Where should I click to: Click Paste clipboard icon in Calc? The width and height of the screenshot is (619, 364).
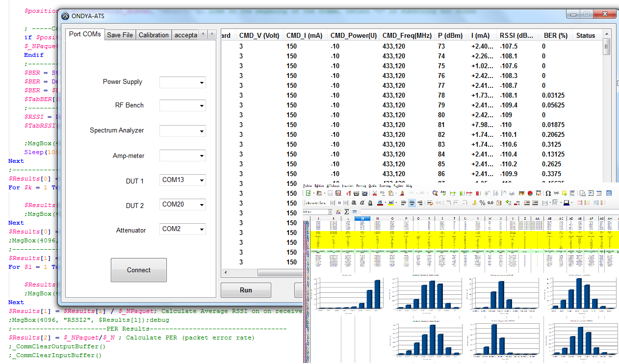[390, 193]
